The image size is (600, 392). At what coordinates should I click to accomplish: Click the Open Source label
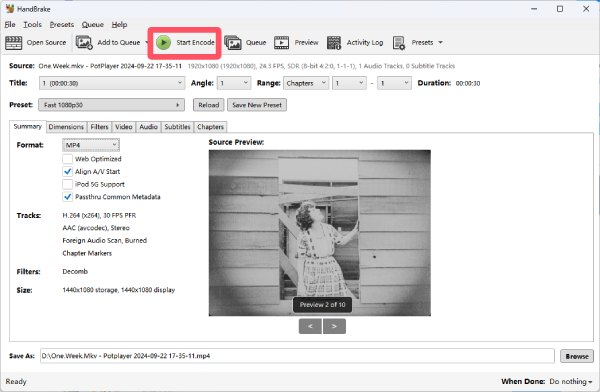46,42
